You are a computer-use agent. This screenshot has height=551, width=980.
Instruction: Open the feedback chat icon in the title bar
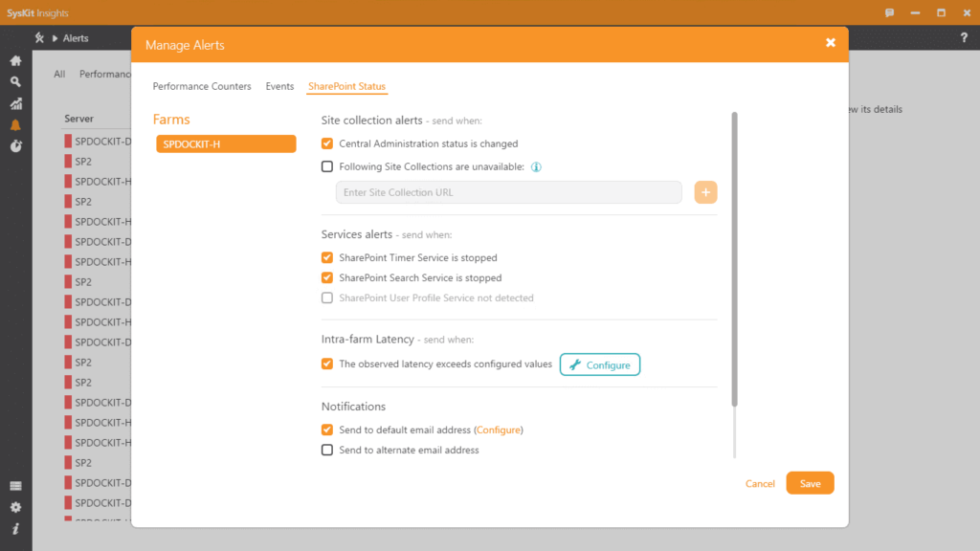click(x=889, y=12)
